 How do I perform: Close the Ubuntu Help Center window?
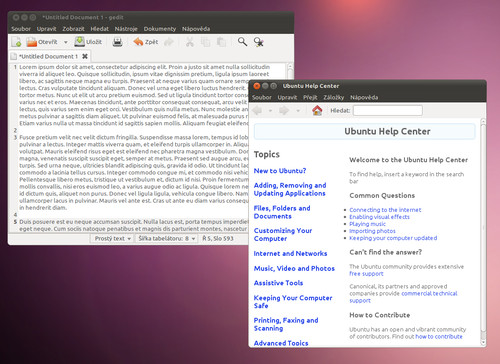(x=257, y=86)
